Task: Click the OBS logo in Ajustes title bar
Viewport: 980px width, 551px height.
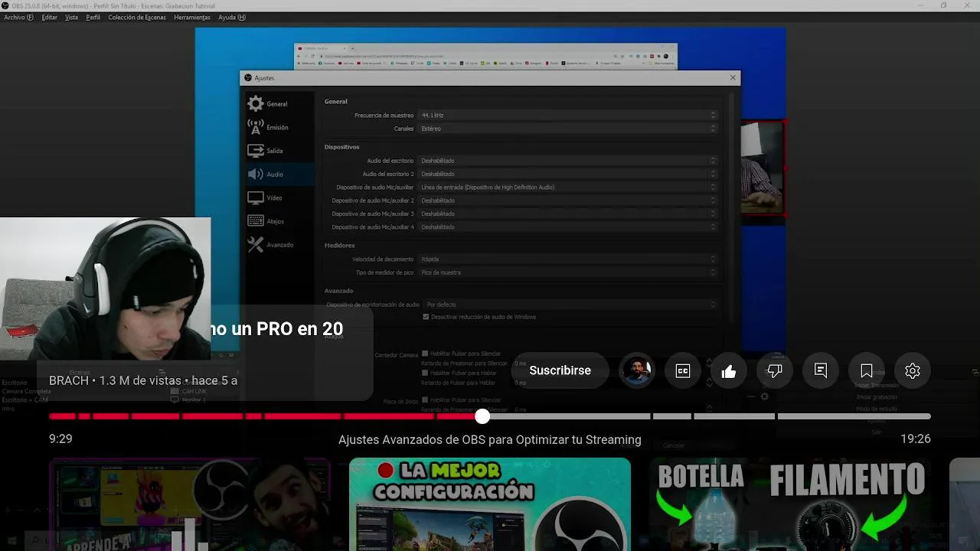Action: pyautogui.click(x=247, y=77)
